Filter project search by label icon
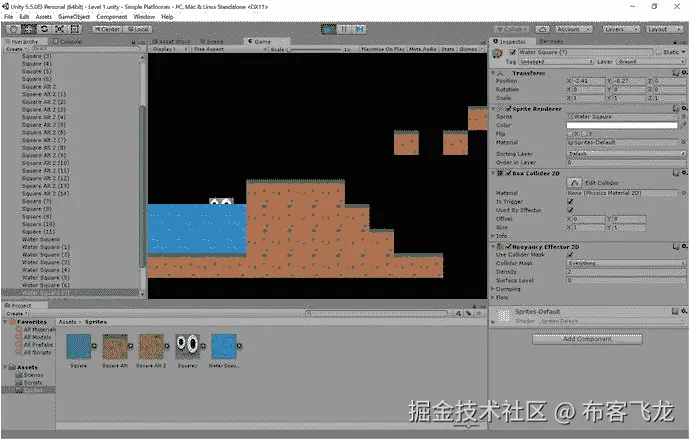Image resolution: width=690 pixels, height=440 pixels. 469,314
